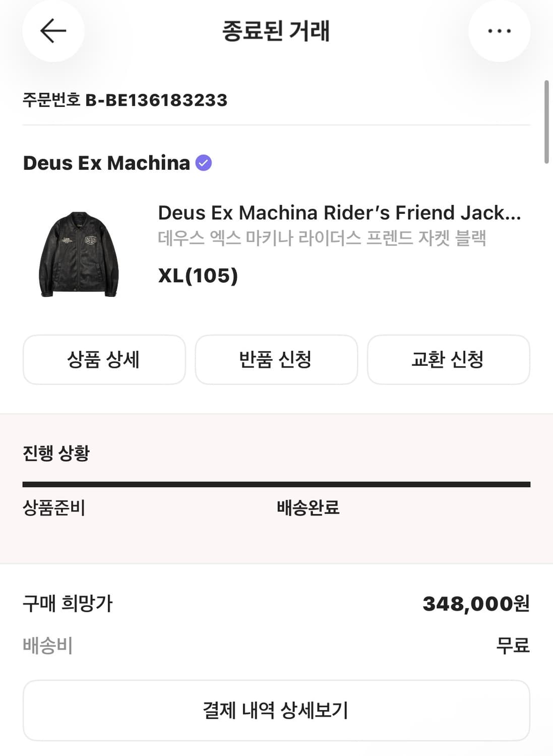Select the Rider's Friend Jacket product title
The height and width of the screenshot is (756, 553).
pyautogui.click(x=339, y=213)
